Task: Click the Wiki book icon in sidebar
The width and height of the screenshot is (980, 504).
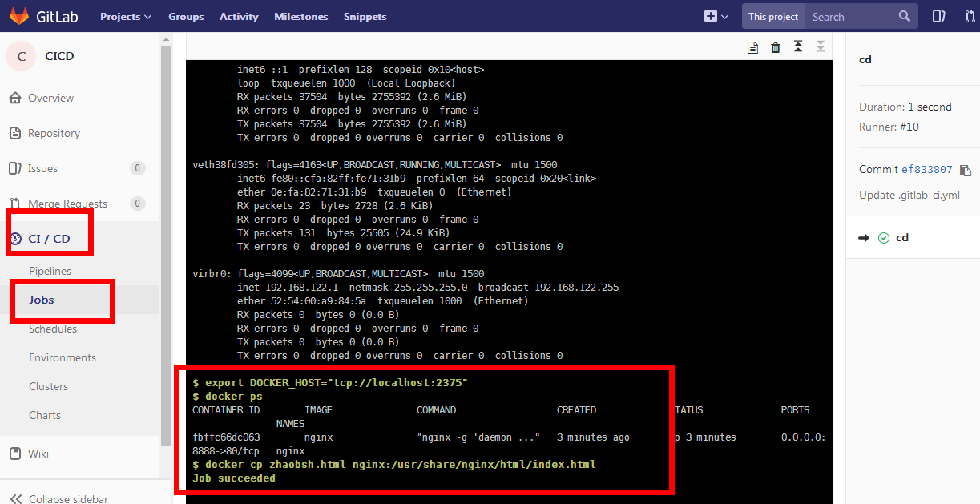Action: click(x=14, y=454)
